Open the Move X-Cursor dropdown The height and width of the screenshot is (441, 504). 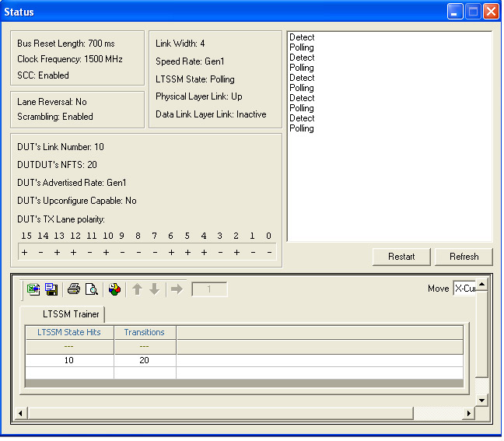click(465, 289)
